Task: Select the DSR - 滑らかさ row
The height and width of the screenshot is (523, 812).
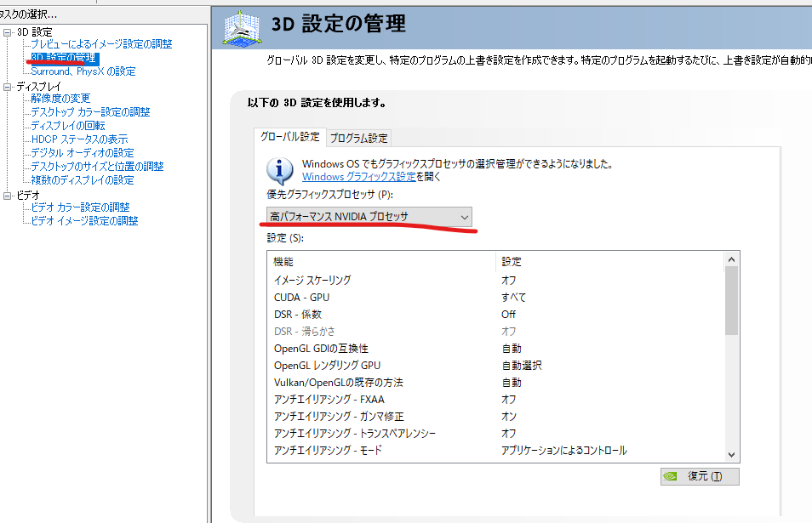Action: point(495,331)
